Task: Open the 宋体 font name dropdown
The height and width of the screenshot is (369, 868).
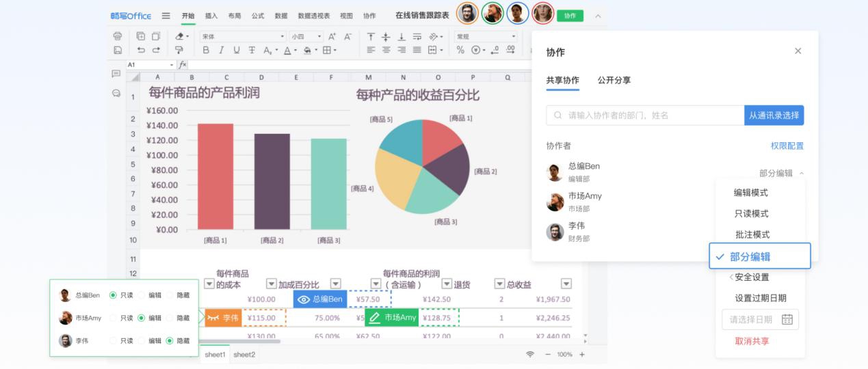Action: coord(243,36)
